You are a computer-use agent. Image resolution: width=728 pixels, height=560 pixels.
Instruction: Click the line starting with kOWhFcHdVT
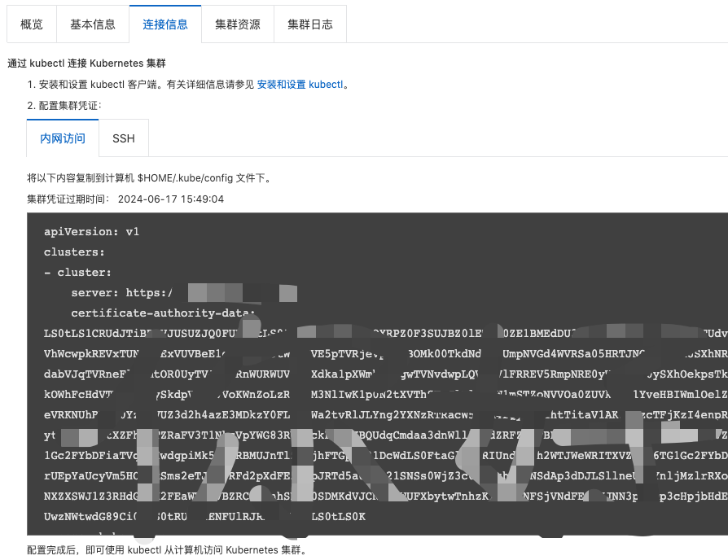(386, 395)
